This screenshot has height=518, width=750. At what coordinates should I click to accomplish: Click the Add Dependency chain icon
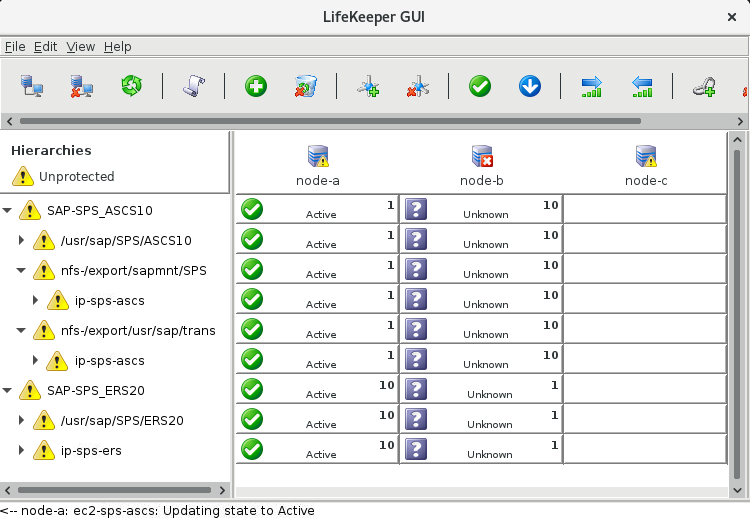(x=704, y=87)
